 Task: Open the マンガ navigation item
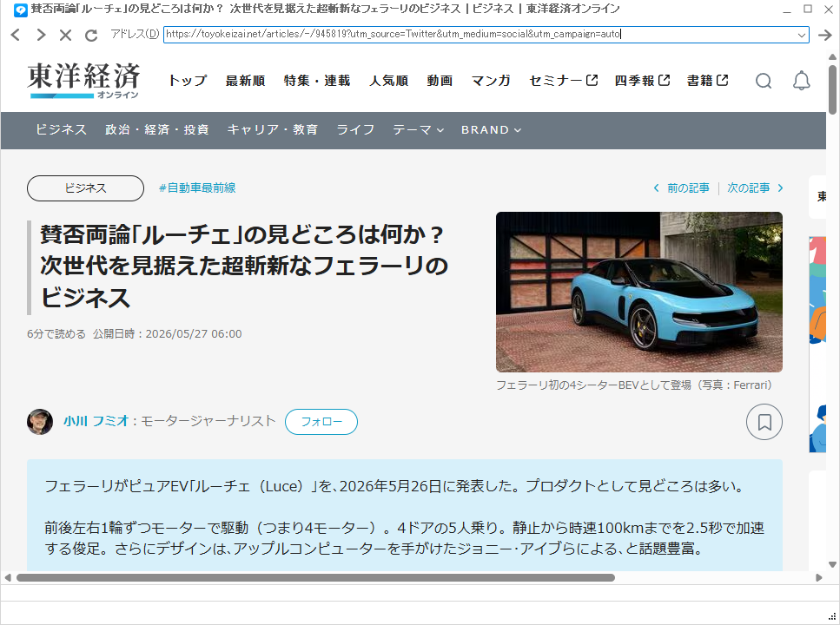pos(491,81)
